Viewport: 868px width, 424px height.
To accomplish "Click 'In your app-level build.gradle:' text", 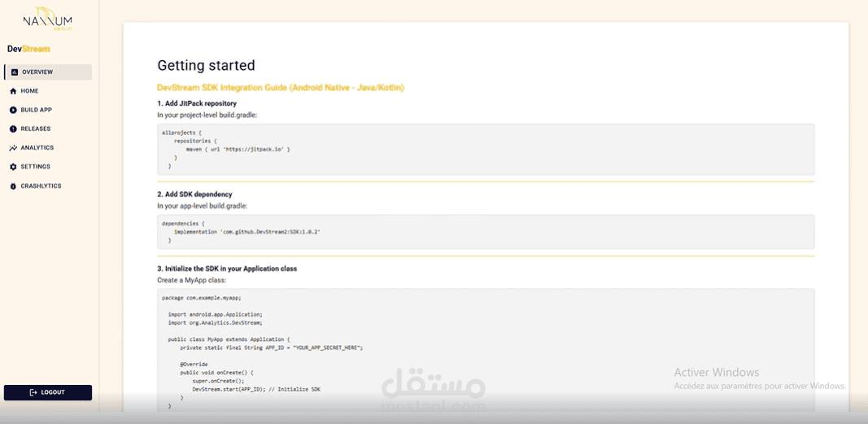I will (x=202, y=206).
